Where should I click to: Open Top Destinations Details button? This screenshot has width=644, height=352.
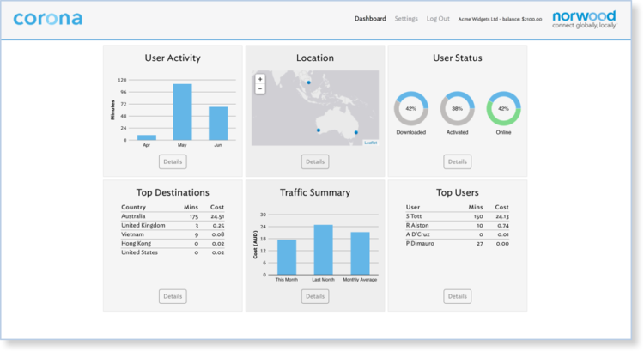pyautogui.click(x=173, y=296)
